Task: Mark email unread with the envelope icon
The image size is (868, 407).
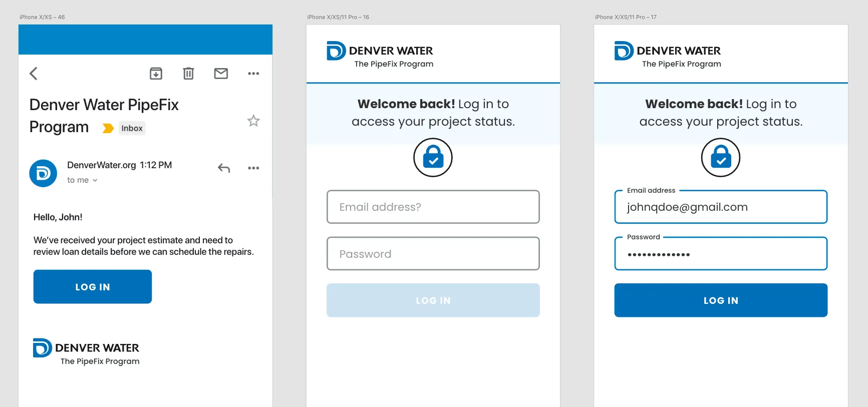Action: [x=221, y=74]
